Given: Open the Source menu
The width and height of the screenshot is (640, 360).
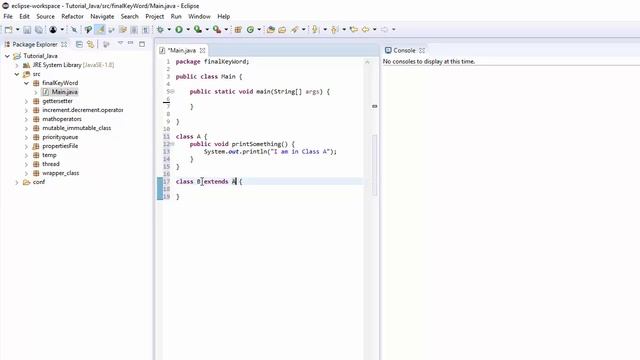Looking at the screenshot, I should (x=45, y=16).
